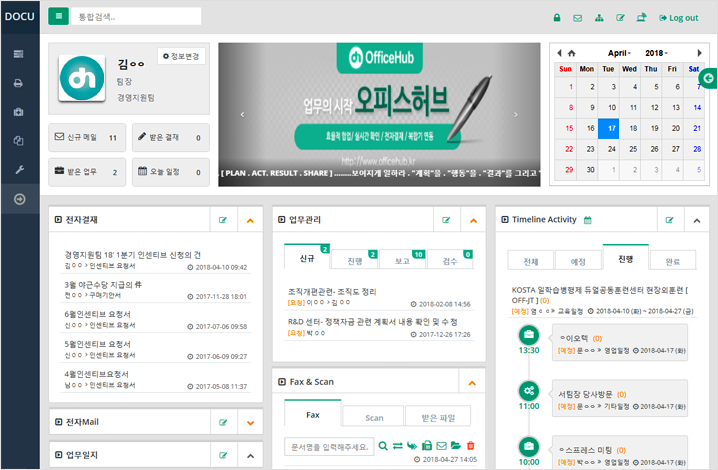Click edit icon on 업무일지 panel
The image size is (718, 470).
coord(223,455)
